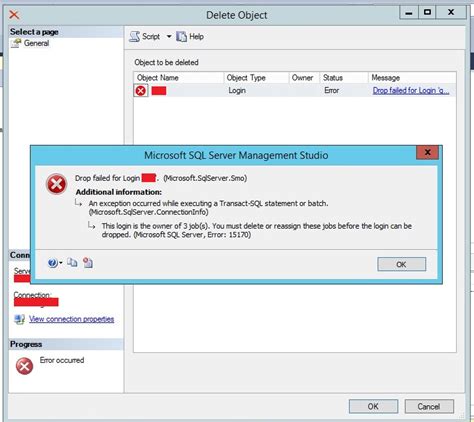Click the error 15170 job owner message
Viewport: 474px width, 422px height.
tap(257, 230)
